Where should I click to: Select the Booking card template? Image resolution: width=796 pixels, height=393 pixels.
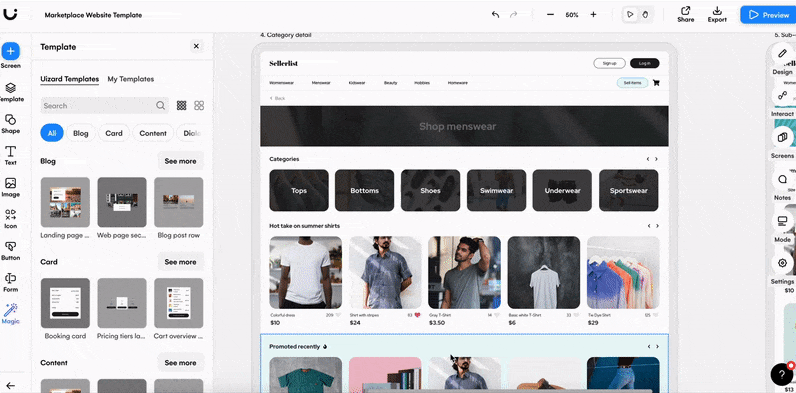pos(65,303)
